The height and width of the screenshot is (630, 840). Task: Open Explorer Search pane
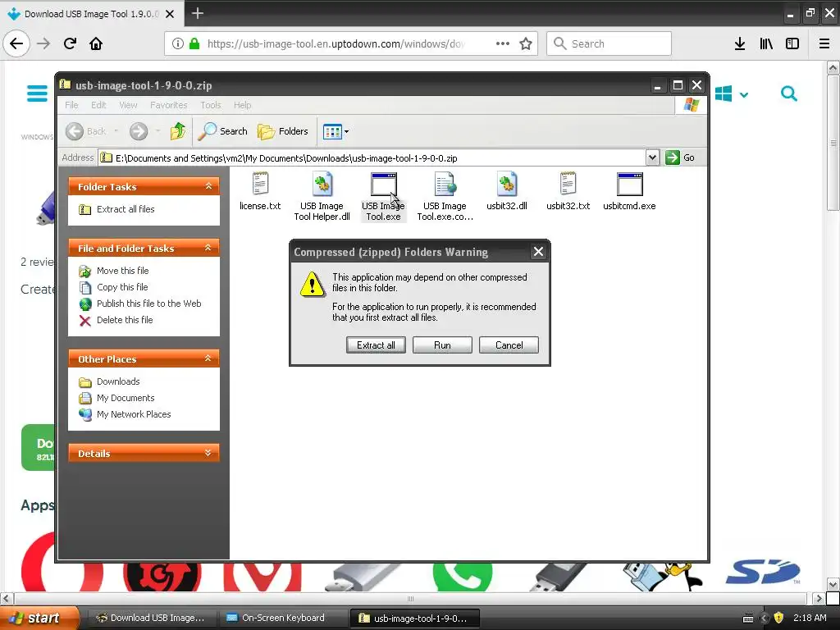(223, 131)
